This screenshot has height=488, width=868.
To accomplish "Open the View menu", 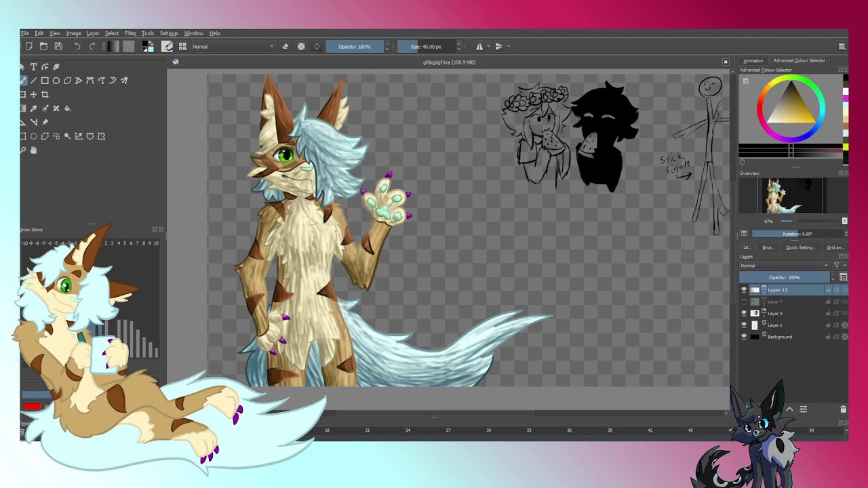I will [x=55, y=33].
